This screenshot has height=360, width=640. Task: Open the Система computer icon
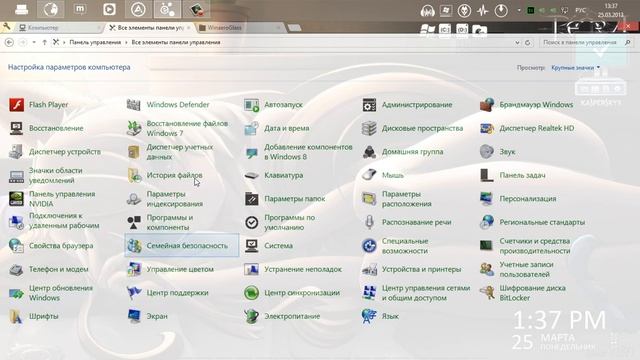251,246
